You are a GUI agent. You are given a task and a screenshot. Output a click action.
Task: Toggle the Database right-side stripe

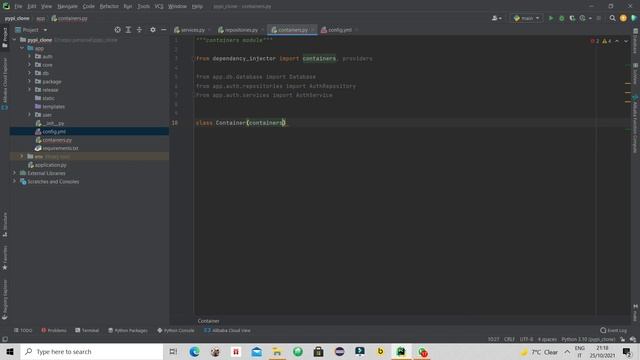(636, 41)
